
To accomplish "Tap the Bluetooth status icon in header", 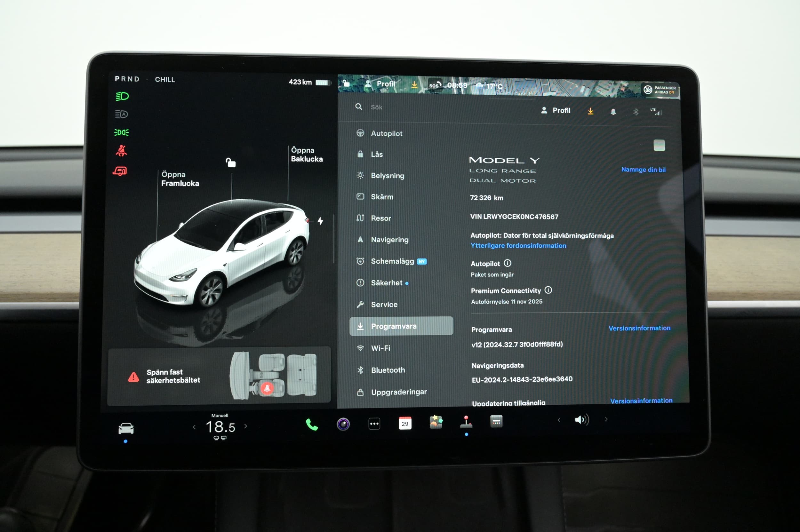I will [x=636, y=112].
